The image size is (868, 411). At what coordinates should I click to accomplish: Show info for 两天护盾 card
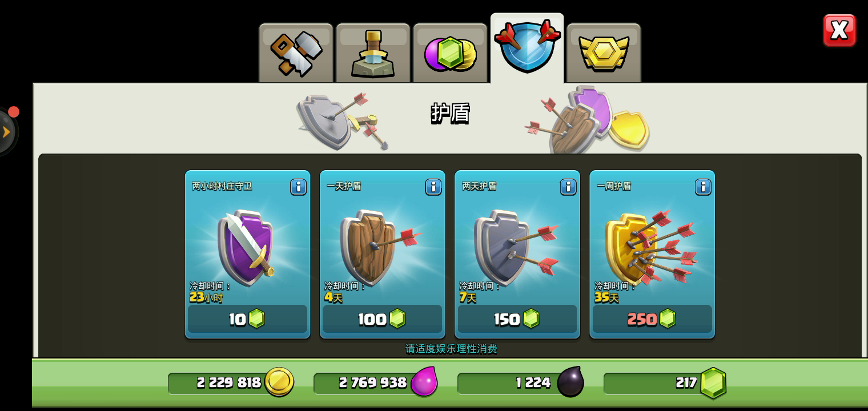[568, 187]
